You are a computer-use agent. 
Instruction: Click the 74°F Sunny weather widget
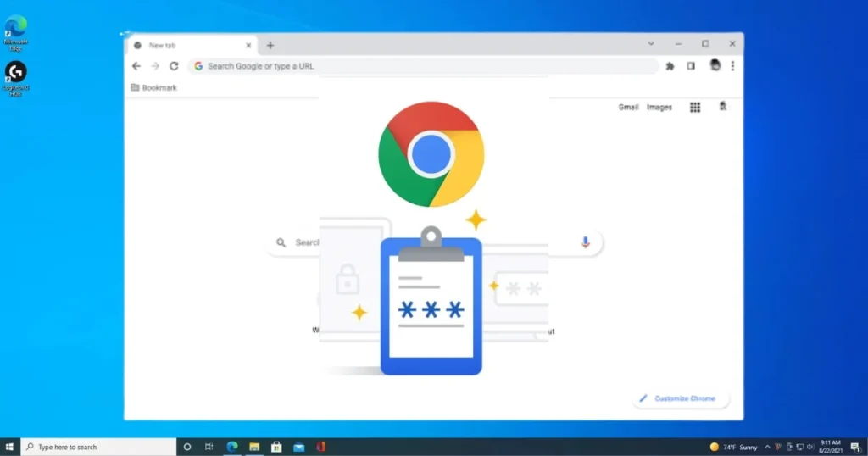pos(733,447)
